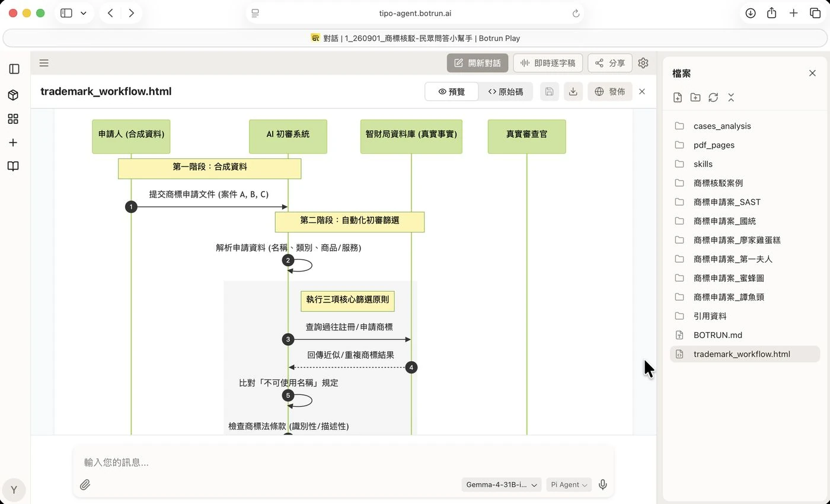
Task: Click the 開新對話 button
Action: click(x=478, y=63)
